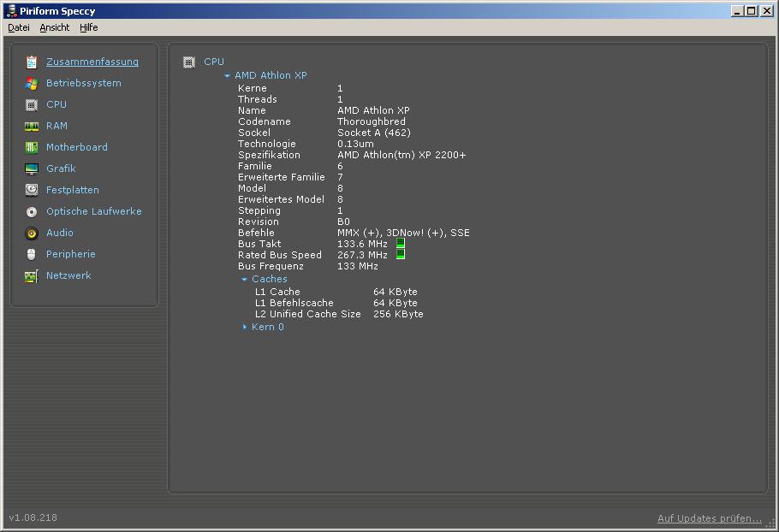Open the Ansicht menu
The height and width of the screenshot is (532, 779).
click(54, 27)
